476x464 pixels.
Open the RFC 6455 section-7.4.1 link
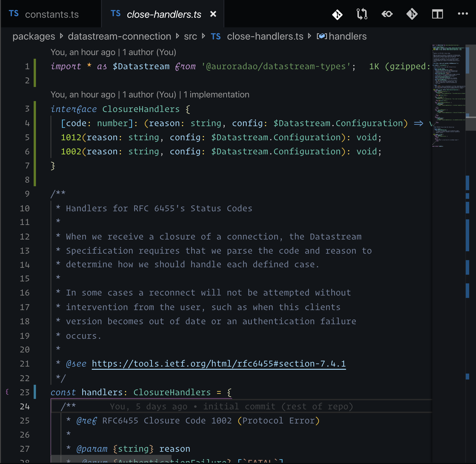point(218,364)
